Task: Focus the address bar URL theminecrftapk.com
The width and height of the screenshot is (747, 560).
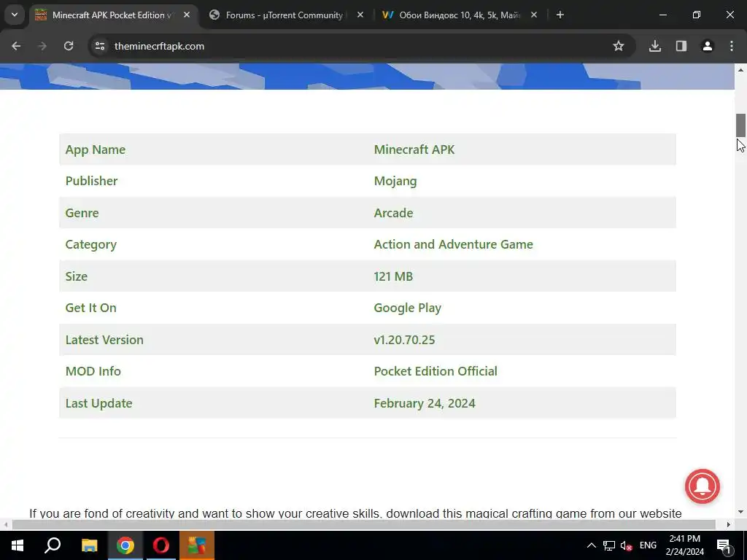Action: click(159, 46)
